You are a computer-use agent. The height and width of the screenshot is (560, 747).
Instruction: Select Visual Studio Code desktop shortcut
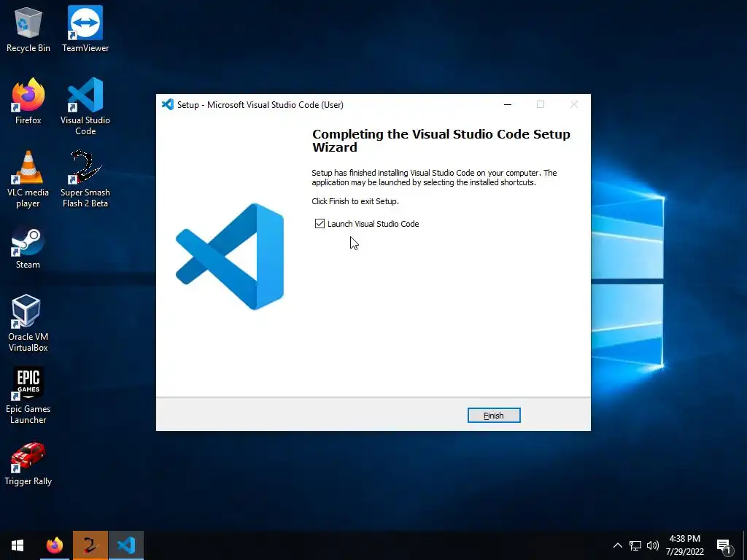point(85,106)
